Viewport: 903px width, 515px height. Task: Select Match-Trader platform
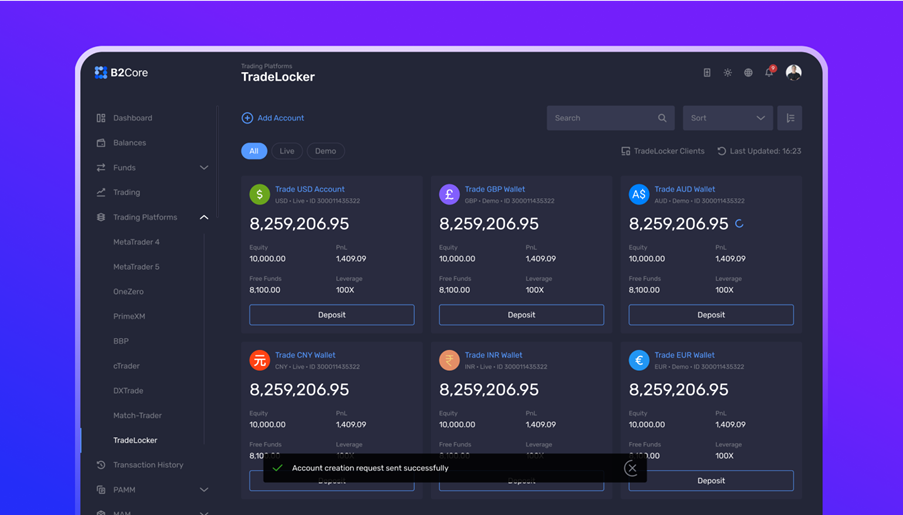(x=138, y=415)
